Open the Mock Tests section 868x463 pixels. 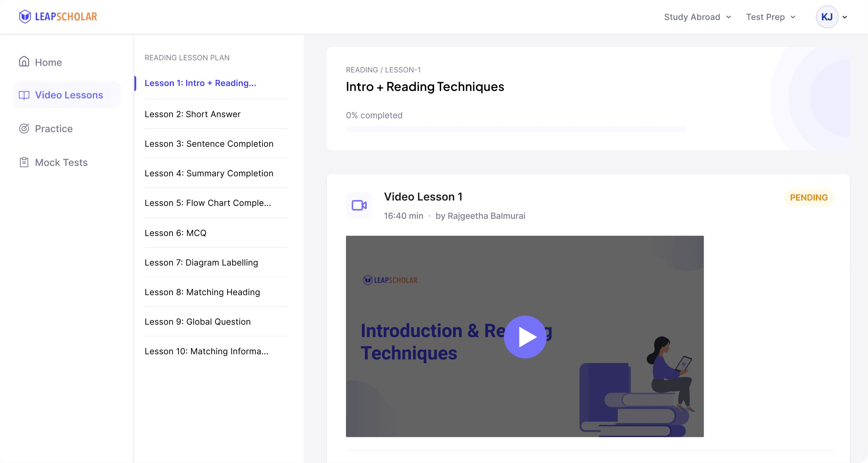53,162
